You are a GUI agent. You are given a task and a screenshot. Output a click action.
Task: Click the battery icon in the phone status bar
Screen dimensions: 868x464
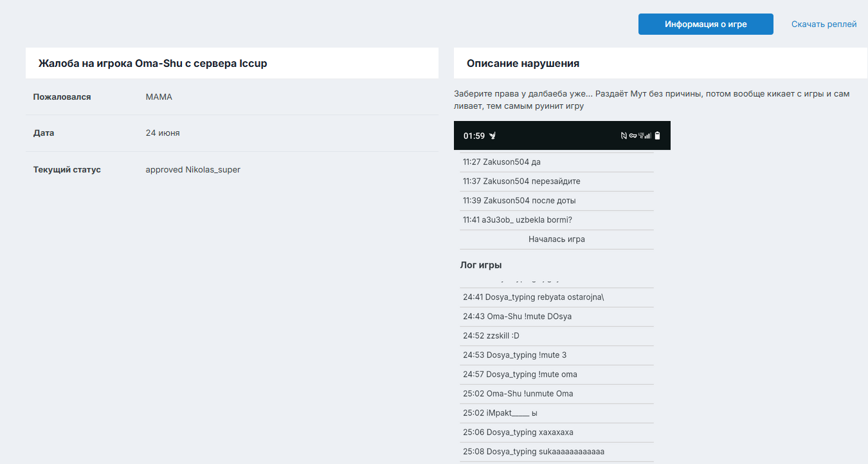(x=657, y=136)
